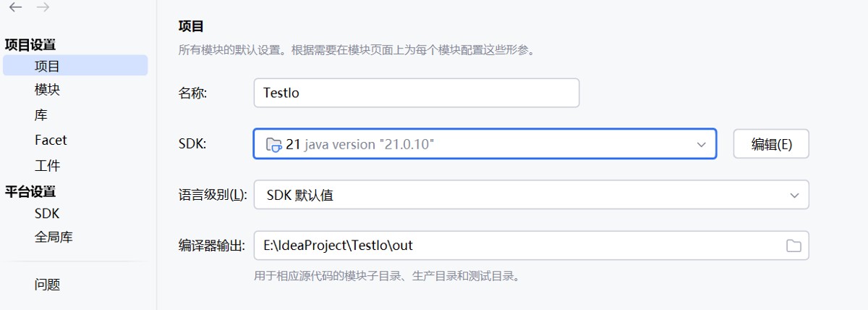Open the Facet settings page
This screenshot has width=868, height=310.
(x=51, y=140)
